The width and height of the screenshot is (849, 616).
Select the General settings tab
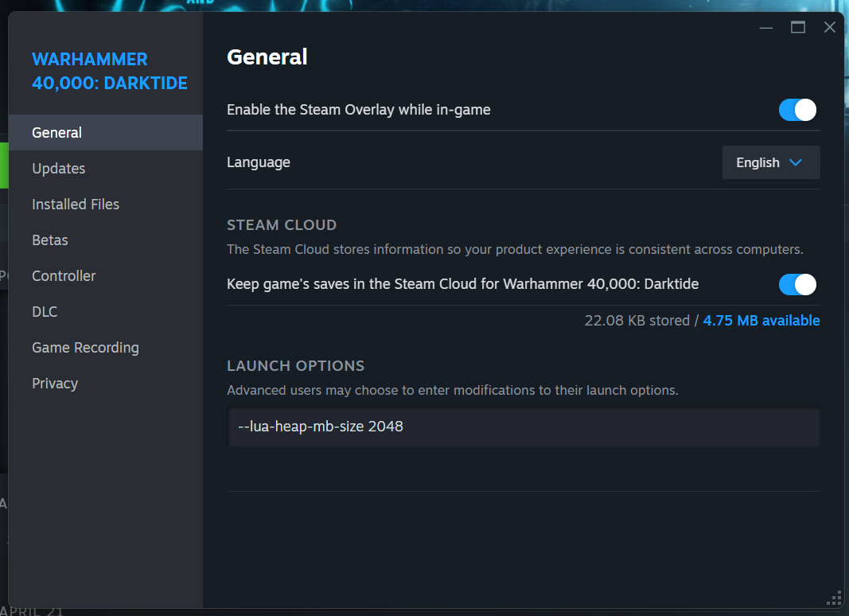(x=57, y=133)
